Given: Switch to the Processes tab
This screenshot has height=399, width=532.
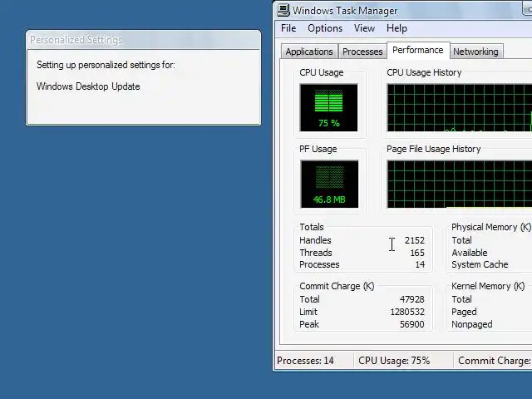Looking at the screenshot, I should tap(362, 52).
